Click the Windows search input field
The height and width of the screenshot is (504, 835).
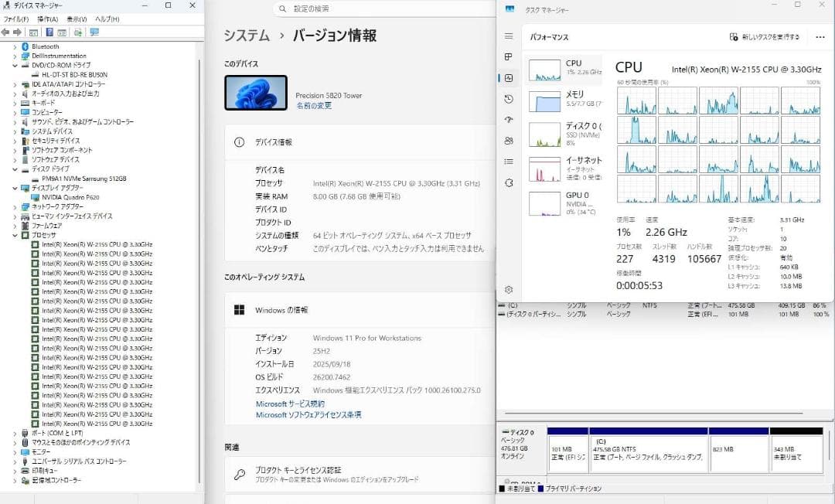point(332,9)
